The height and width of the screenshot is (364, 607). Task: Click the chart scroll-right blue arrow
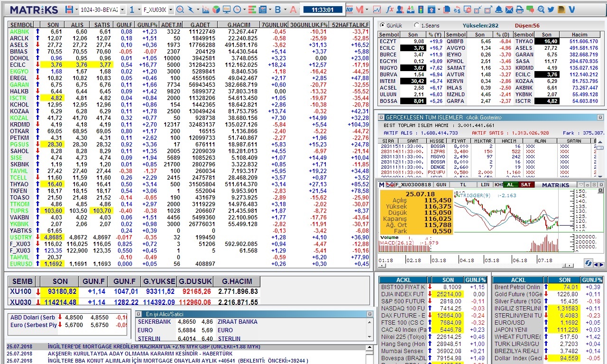[602, 265]
